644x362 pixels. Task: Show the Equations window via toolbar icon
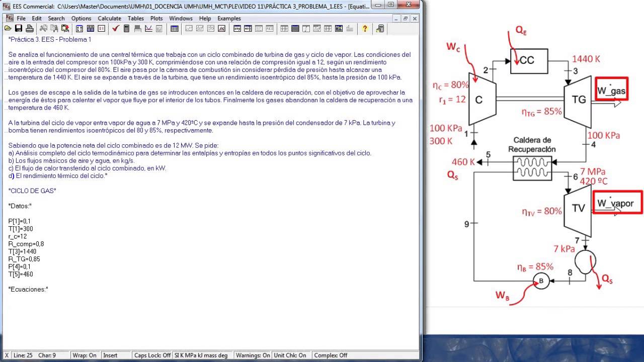pyautogui.click(x=236, y=29)
